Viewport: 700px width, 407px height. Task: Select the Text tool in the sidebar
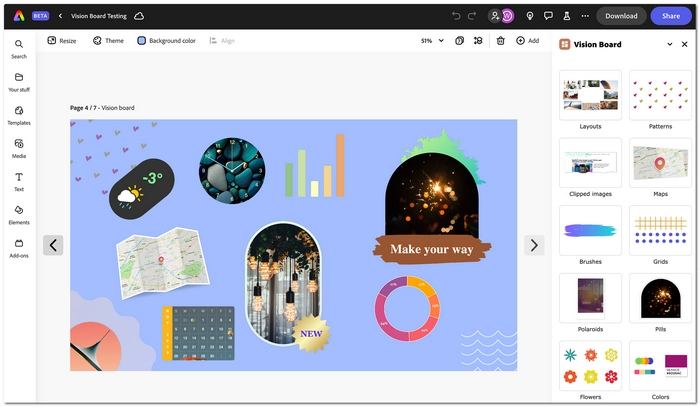(x=19, y=182)
